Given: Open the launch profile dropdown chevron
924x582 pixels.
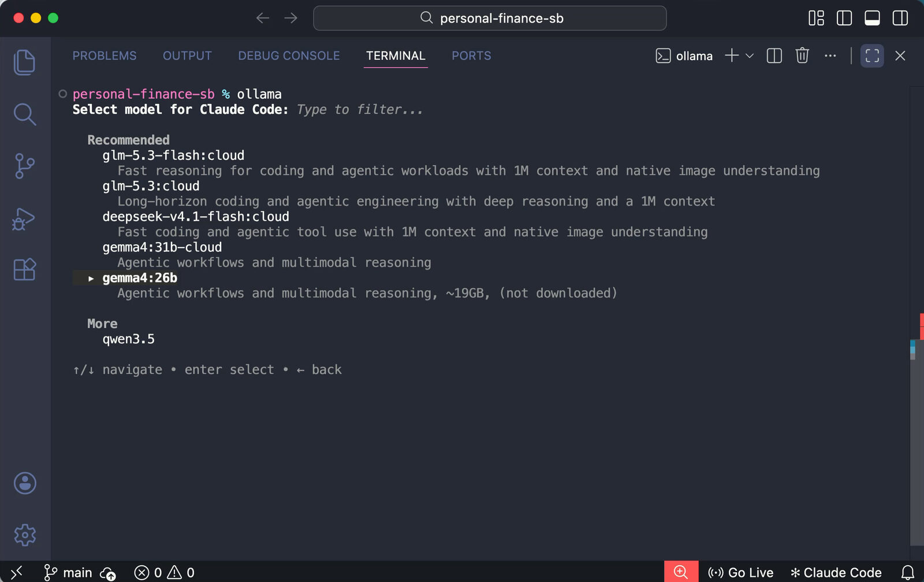Looking at the screenshot, I should pyautogui.click(x=750, y=56).
